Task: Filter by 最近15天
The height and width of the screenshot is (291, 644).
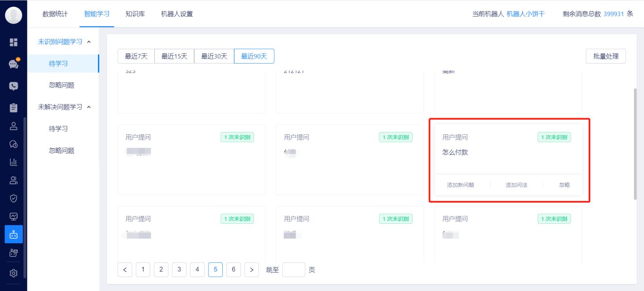Action: point(174,56)
